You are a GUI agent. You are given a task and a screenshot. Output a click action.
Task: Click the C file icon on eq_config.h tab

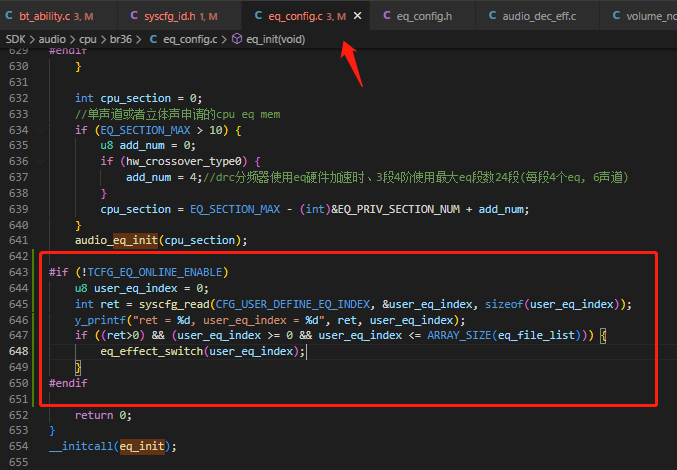387,16
